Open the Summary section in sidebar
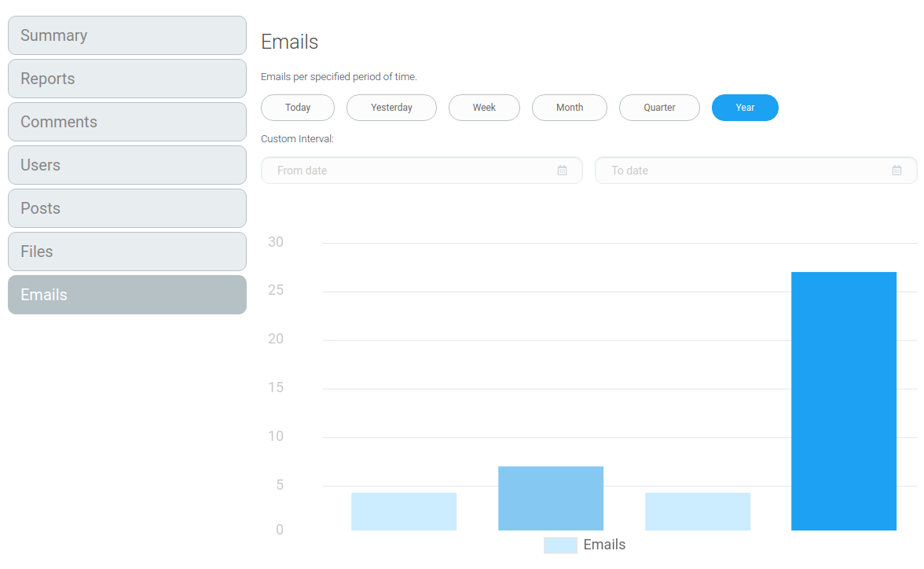The height and width of the screenshot is (569, 924). pos(127,35)
